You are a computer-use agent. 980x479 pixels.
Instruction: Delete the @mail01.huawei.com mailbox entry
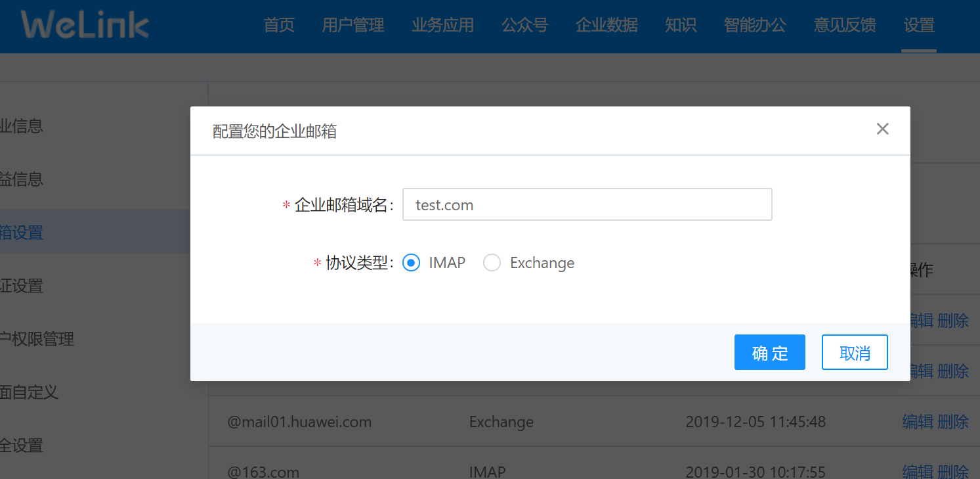pyautogui.click(x=953, y=421)
